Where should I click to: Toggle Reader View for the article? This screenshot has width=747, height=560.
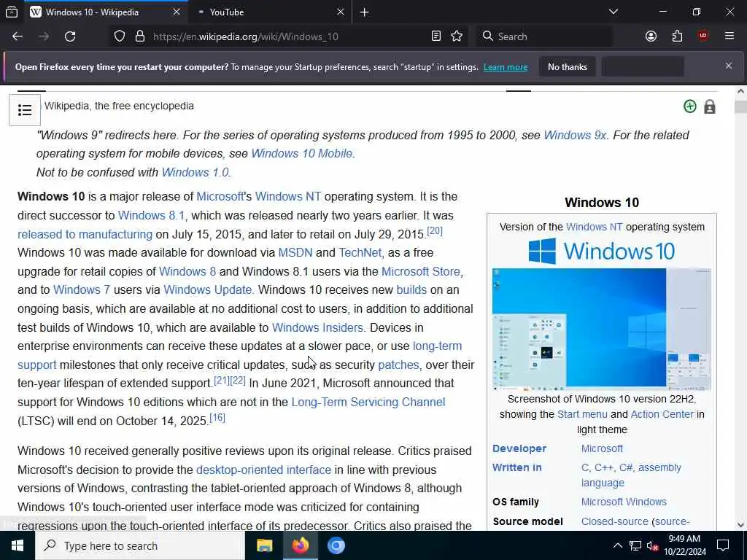coord(436,36)
